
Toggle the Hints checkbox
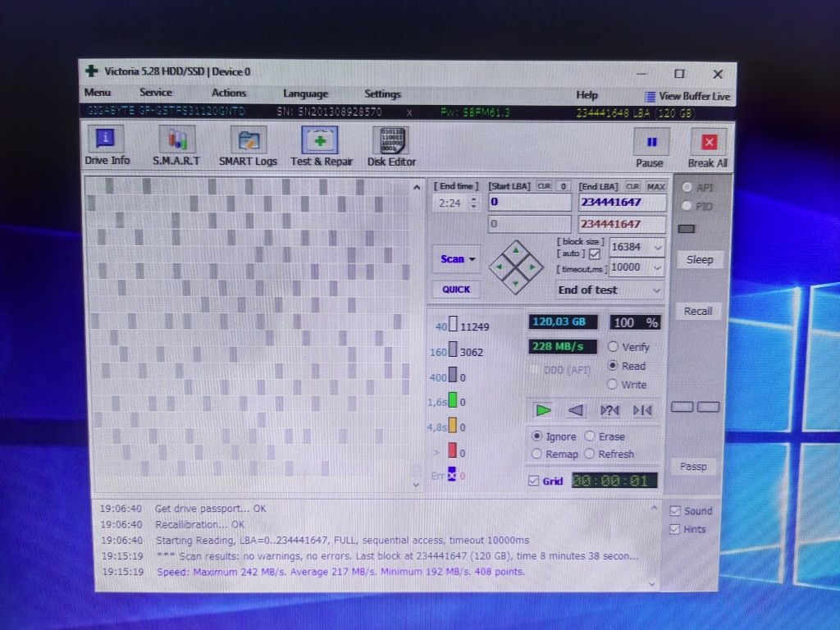tap(674, 529)
